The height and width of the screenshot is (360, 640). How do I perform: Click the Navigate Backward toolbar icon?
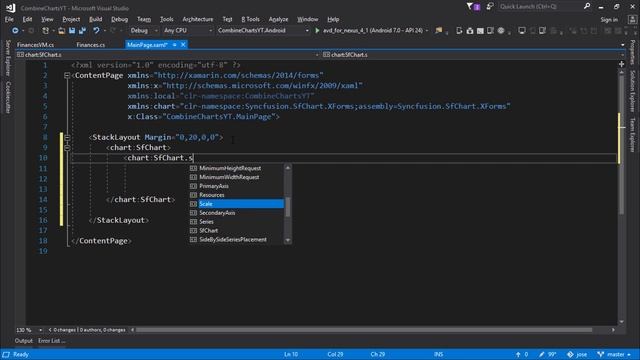[x=15, y=31]
